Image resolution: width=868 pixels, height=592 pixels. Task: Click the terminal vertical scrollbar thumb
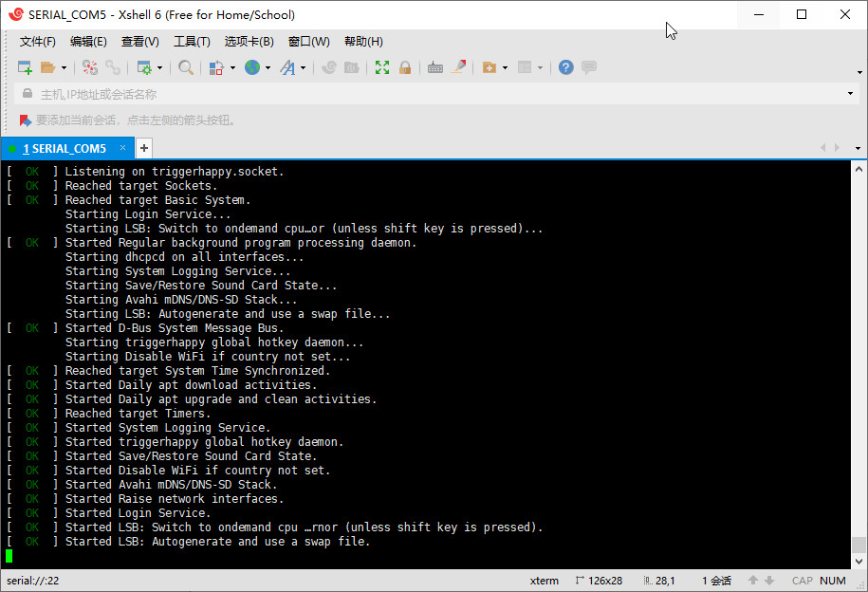coord(859,545)
